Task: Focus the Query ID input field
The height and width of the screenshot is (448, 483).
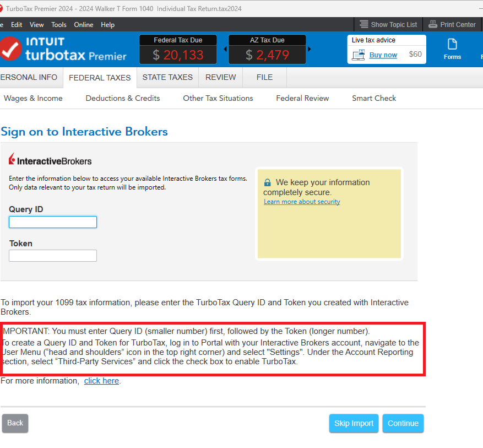Action: (x=53, y=222)
